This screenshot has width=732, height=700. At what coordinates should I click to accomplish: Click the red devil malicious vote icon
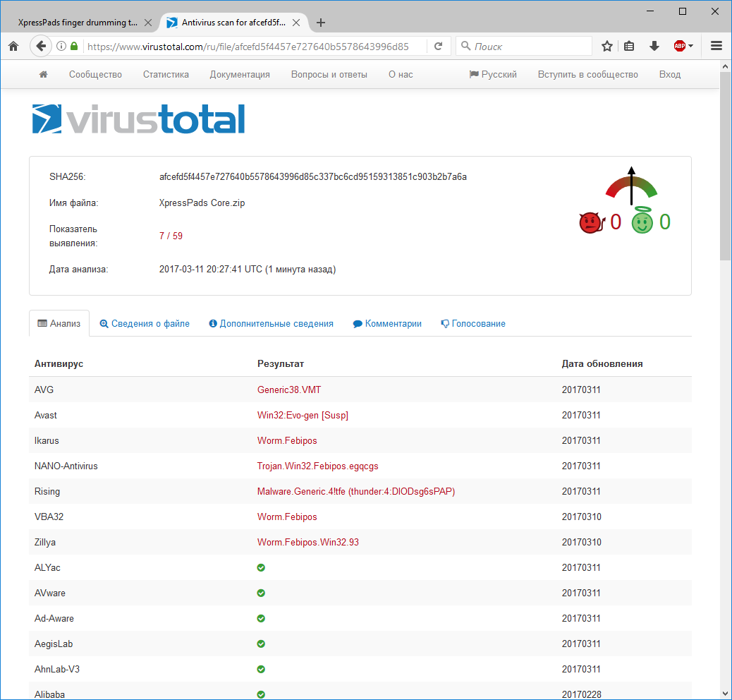590,223
